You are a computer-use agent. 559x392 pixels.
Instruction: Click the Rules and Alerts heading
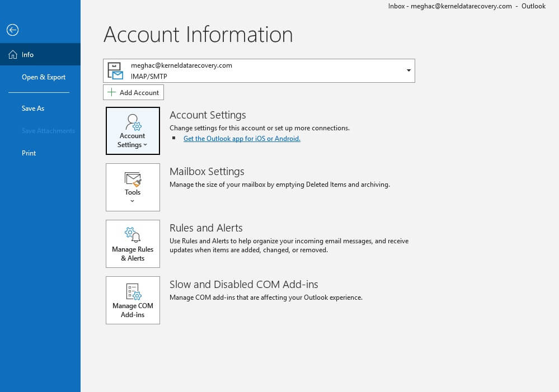click(206, 228)
